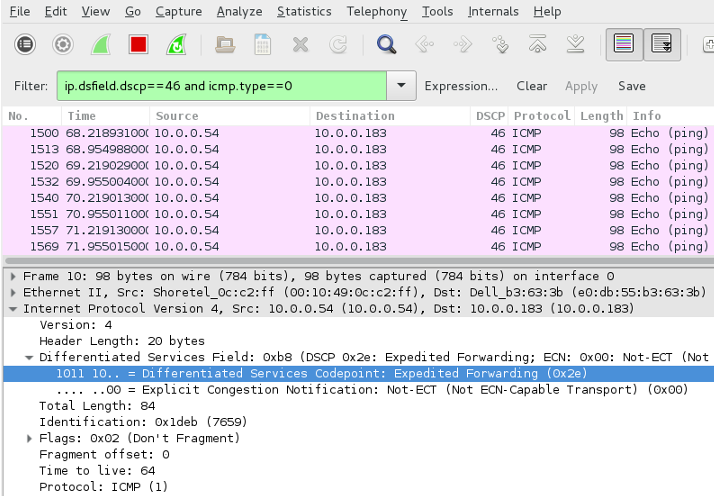
Task: Open the Filter label dialog button
Action: [x=31, y=86]
